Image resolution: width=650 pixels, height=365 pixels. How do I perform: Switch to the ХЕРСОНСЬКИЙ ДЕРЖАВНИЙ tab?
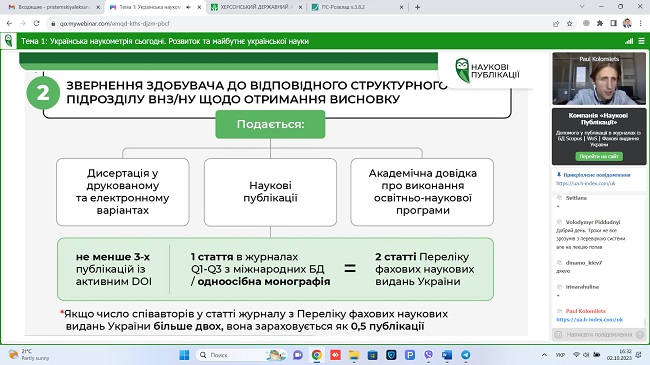[x=256, y=7]
